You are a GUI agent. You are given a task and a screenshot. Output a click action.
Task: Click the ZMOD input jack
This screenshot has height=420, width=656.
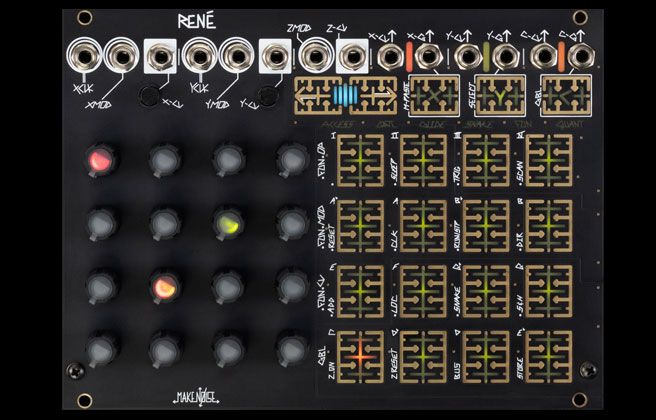coord(315,56)
